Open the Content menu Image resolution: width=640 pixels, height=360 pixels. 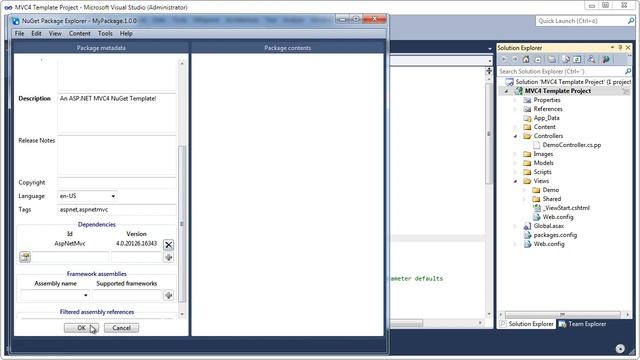coord(79,33)
